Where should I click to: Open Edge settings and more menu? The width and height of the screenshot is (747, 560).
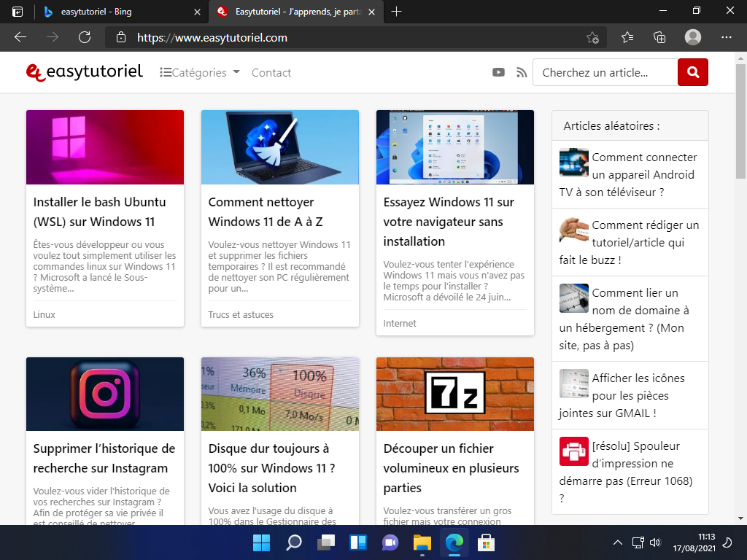pyautogui.click(x=726, y=37)
